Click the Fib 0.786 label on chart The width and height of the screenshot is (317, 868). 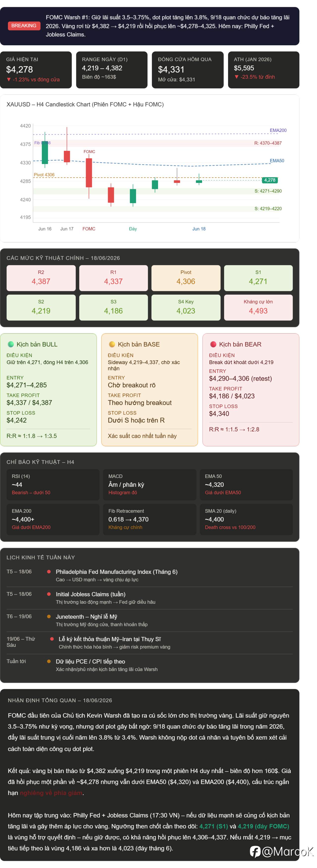click(x=42, y=143)
